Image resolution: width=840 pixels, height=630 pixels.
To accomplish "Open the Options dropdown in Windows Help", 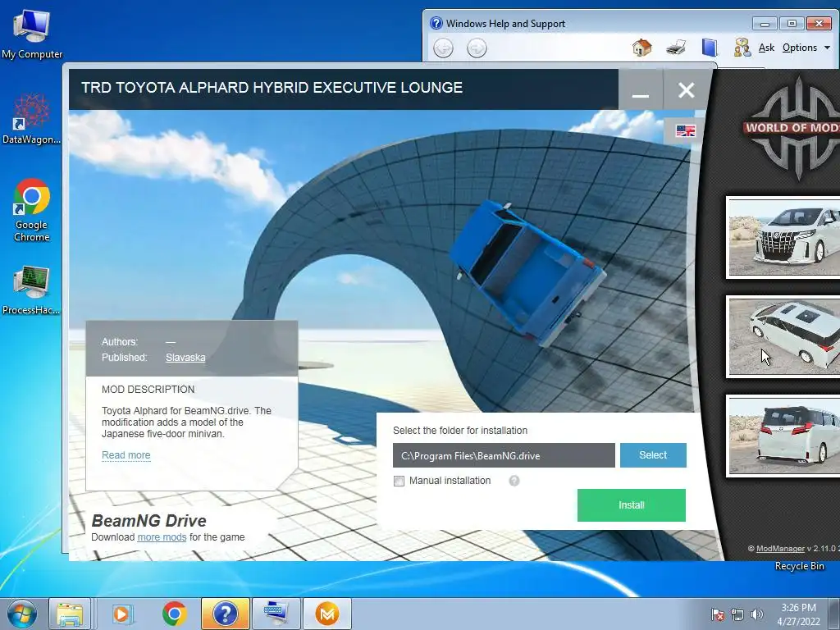I will [x=806, y=48].
